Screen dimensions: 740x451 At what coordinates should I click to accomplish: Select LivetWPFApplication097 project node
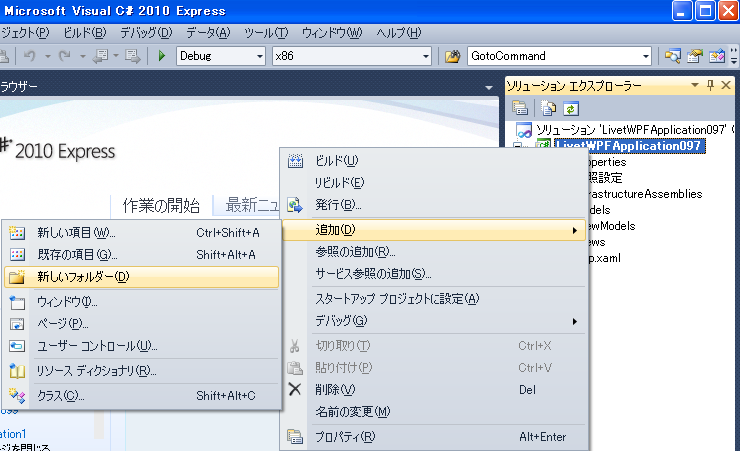tap(628, 146)
